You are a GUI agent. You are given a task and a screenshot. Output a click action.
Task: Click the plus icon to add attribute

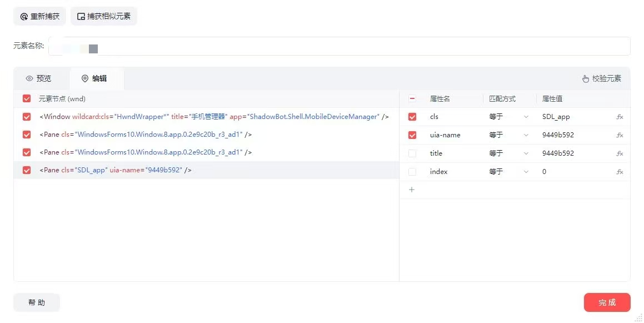(412, 190)
